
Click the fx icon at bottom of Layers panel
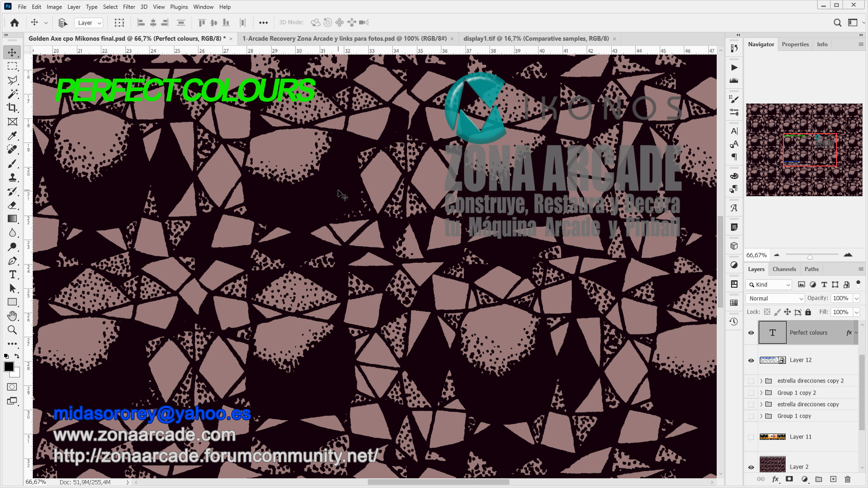tap(775, 480)
